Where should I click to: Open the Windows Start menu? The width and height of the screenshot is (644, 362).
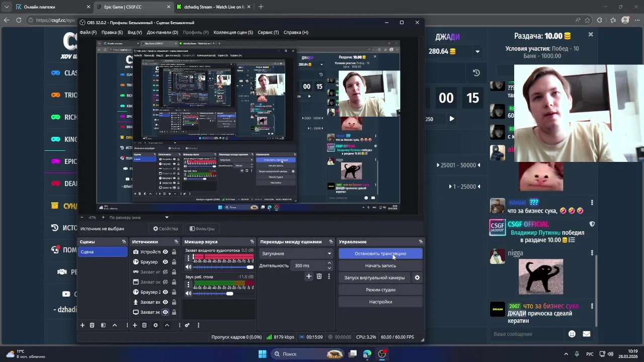(x=262, y=354)
